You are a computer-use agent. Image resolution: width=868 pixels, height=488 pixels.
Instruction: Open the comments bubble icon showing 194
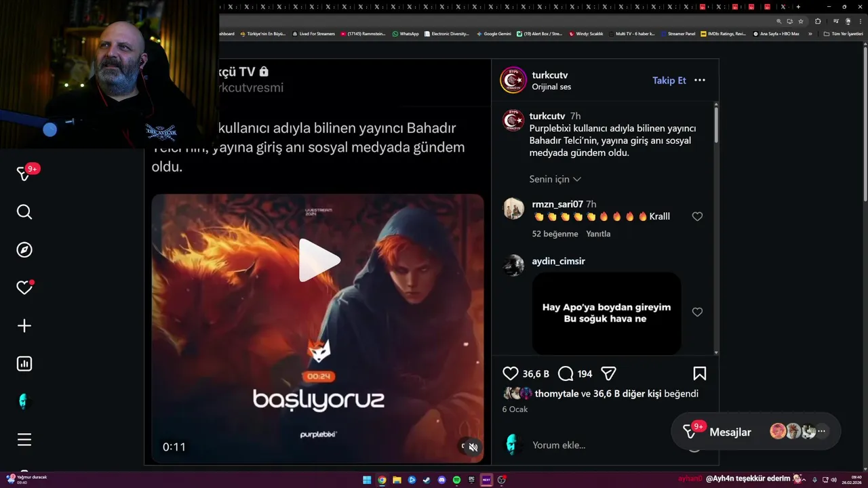pos(566,373)
